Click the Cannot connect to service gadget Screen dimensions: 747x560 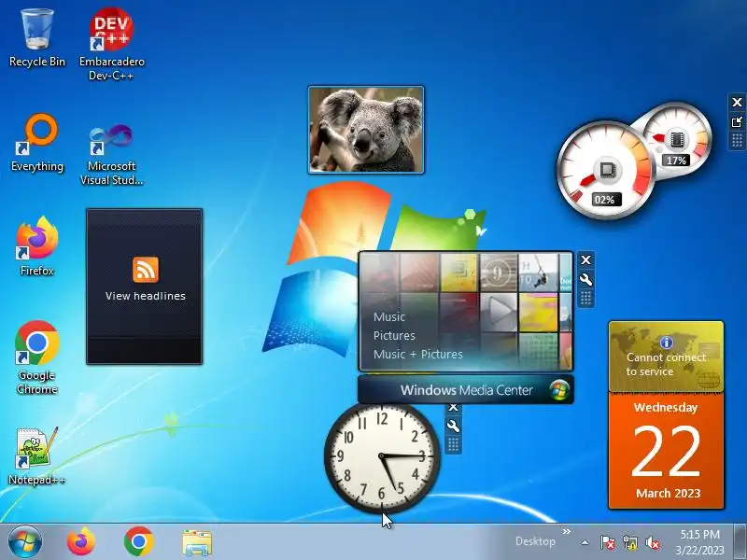click(x=666, y=357)
